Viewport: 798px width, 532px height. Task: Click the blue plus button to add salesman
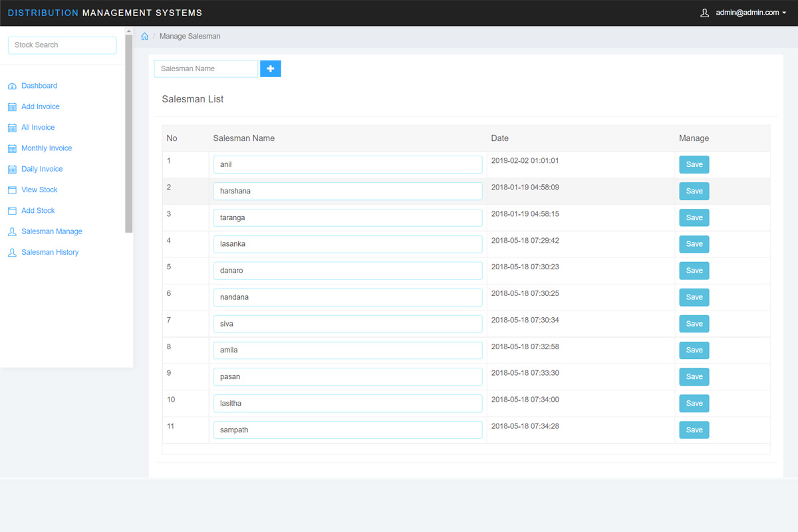coord(270,68)
